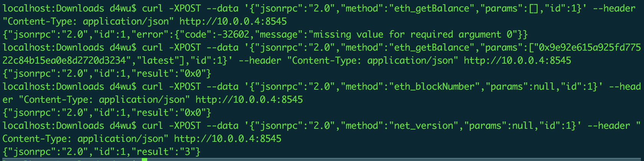Click the '-XPOST' flag in the net_version command

pos(185,126)
